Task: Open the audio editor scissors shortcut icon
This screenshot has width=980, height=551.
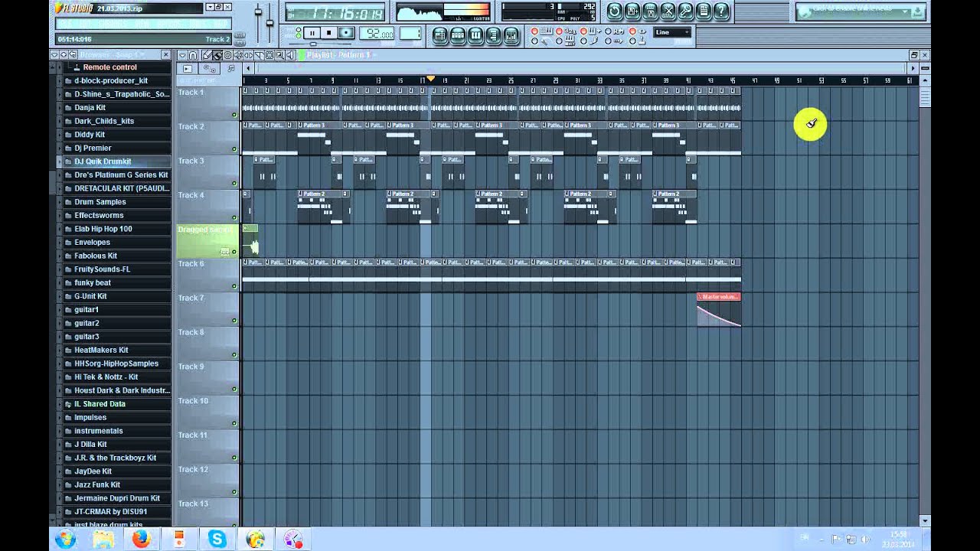Action: 668,11
